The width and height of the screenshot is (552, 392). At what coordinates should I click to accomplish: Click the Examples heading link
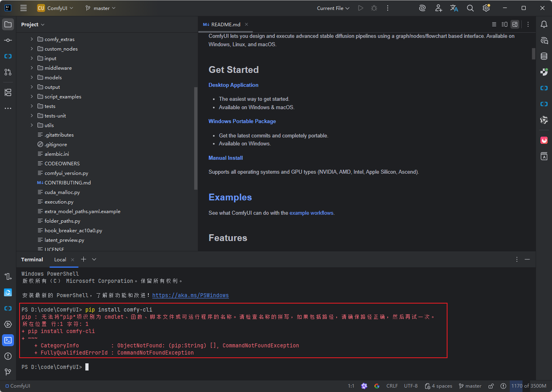pos(230,197)
